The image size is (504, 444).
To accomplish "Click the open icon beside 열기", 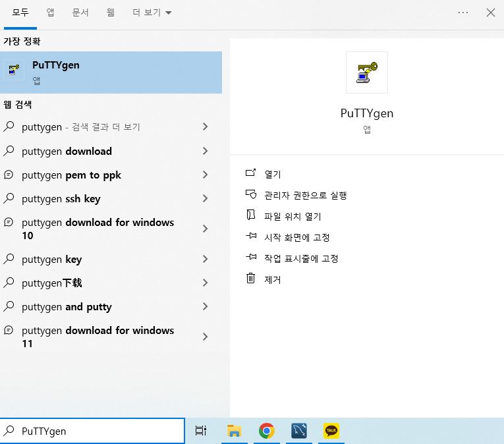I will click(251, 173).
